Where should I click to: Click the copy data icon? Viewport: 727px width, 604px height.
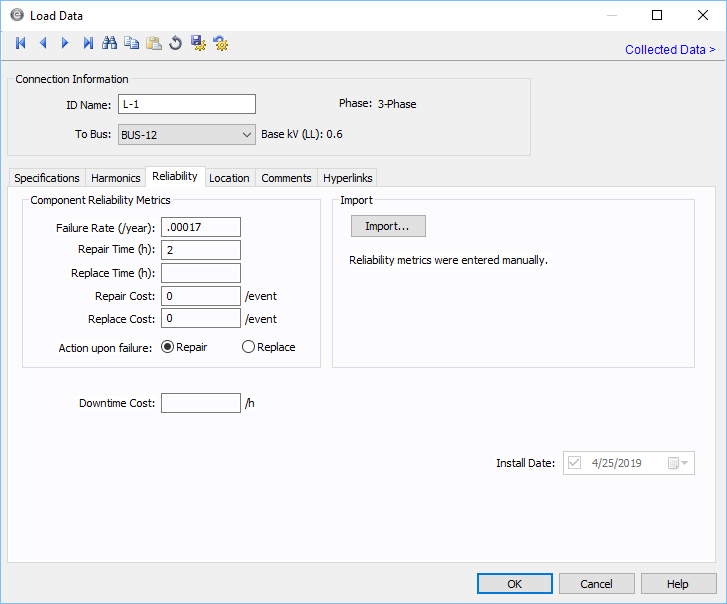pos(131,43)
